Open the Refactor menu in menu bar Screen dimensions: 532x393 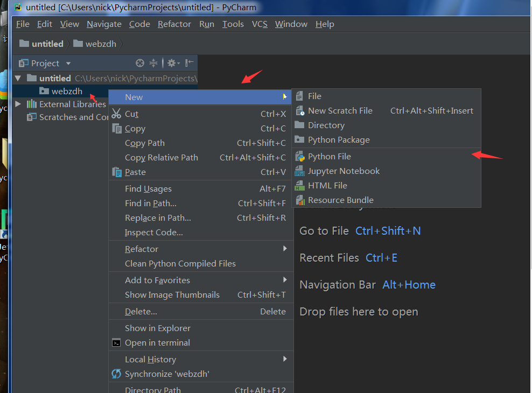[x=174, y=24]
